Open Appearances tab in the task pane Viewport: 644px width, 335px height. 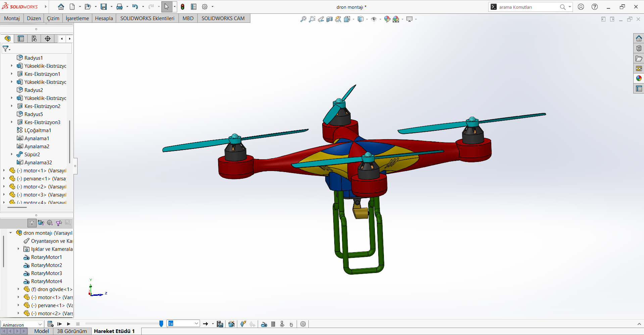tap(639, 78)
